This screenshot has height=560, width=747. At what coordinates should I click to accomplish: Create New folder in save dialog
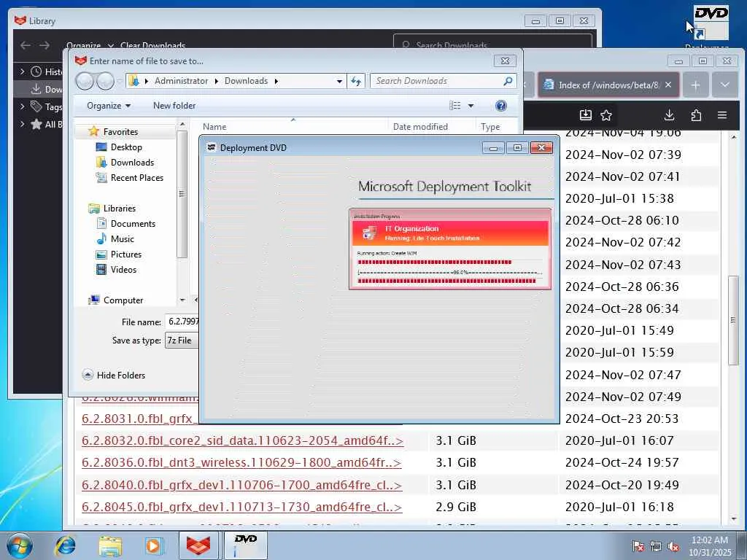(174, 106)
